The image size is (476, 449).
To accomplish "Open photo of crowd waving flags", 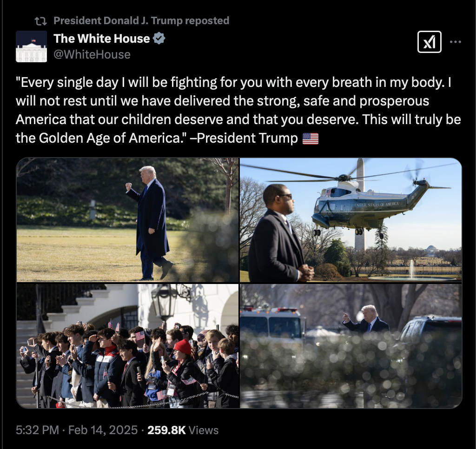I will [127, 346].
